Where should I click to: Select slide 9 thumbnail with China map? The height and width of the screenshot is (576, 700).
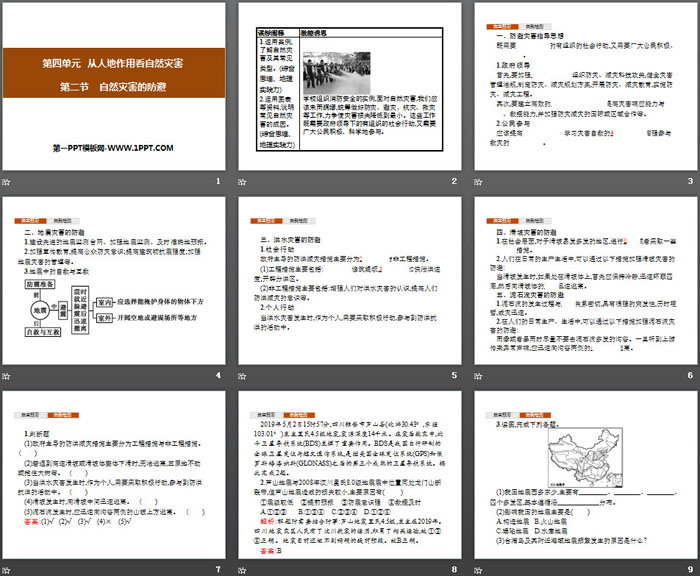pos(586,475)
